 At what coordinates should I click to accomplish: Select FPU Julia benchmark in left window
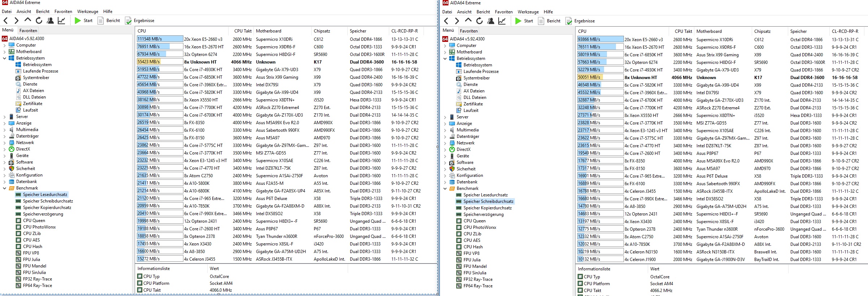31,260
